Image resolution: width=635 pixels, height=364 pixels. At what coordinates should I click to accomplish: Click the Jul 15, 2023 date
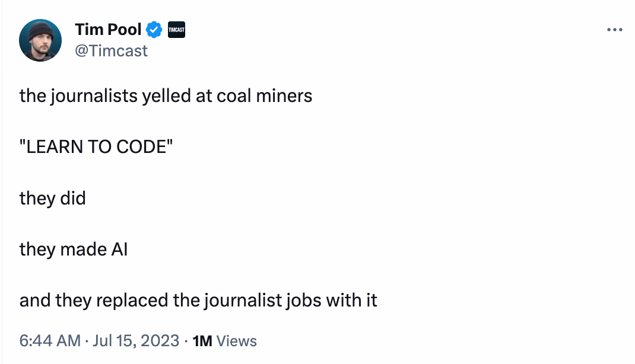point(136,340)
